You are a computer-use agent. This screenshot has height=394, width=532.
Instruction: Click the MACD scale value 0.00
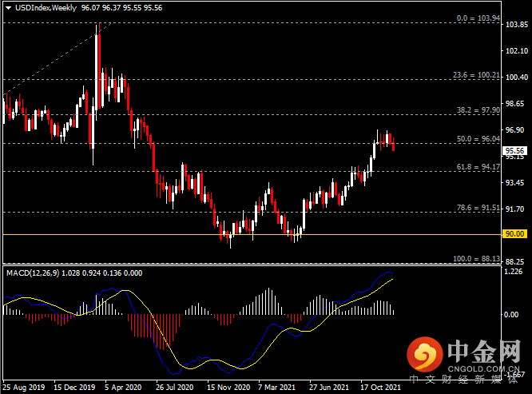[x=511, y=315]
